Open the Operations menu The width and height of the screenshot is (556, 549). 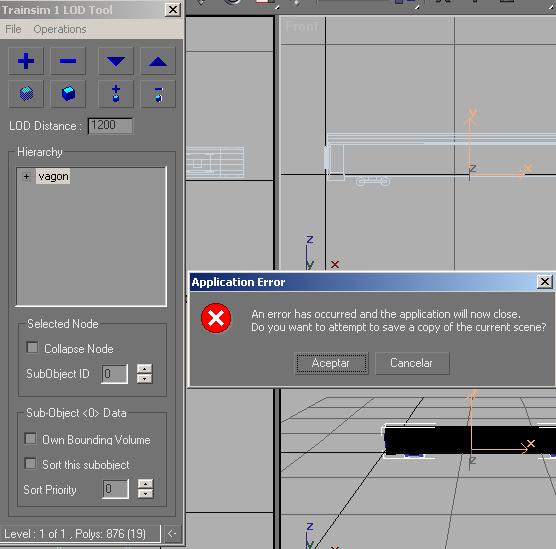point(60,29)
